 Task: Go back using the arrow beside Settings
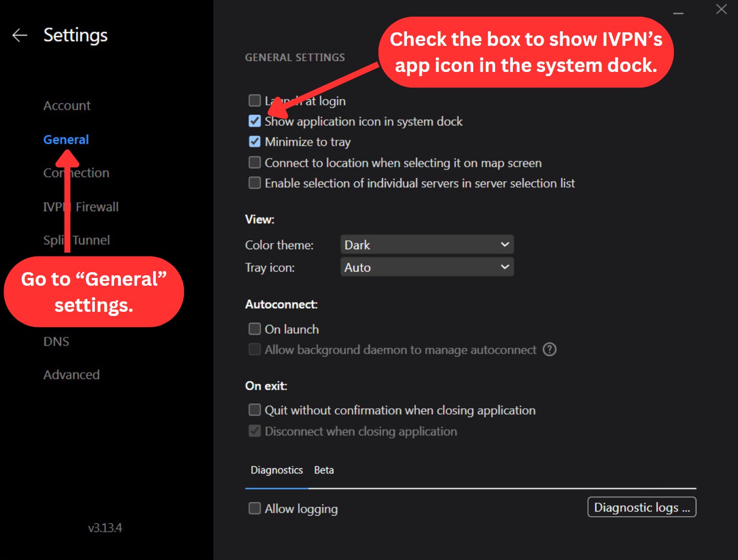tap(20, 35)
